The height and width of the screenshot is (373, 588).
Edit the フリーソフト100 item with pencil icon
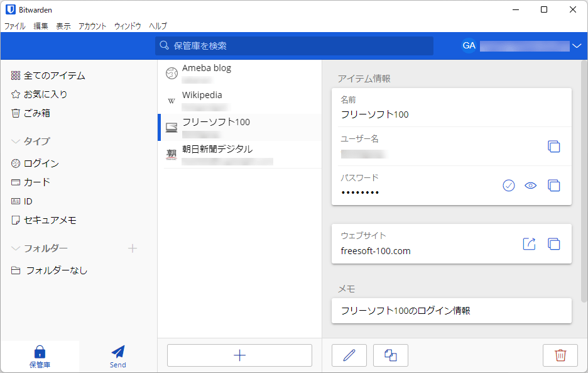(x=349, y=355)
